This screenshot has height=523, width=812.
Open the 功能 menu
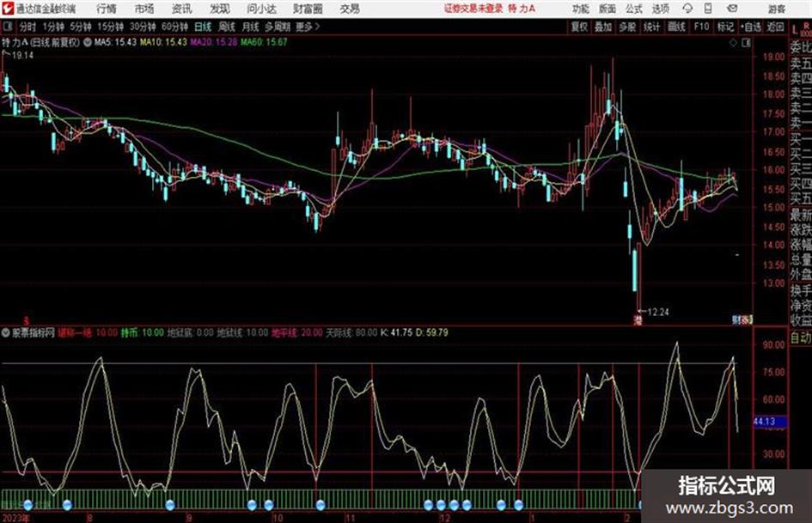tap(581, 9)
